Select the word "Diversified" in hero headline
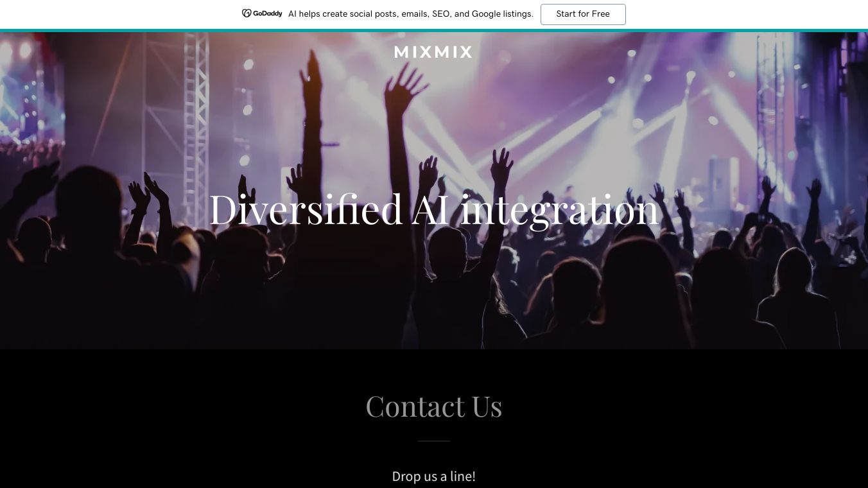 (x=306, y=209)
